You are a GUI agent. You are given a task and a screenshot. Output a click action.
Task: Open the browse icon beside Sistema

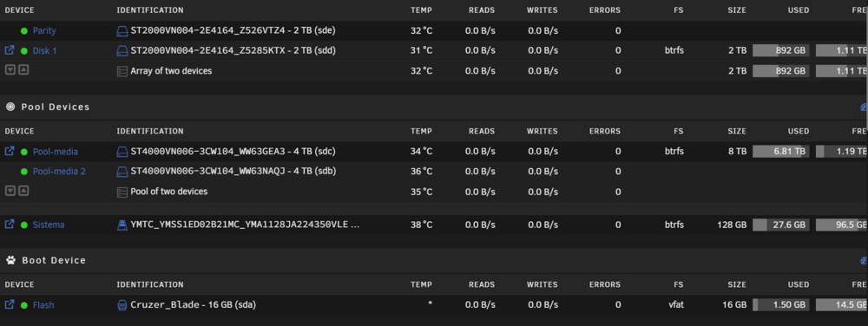point(10,225)
